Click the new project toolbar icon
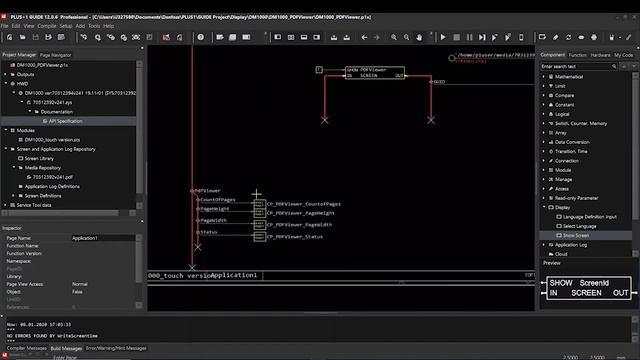Viewport: 640px width, 360px height. [x=9, y=37]
